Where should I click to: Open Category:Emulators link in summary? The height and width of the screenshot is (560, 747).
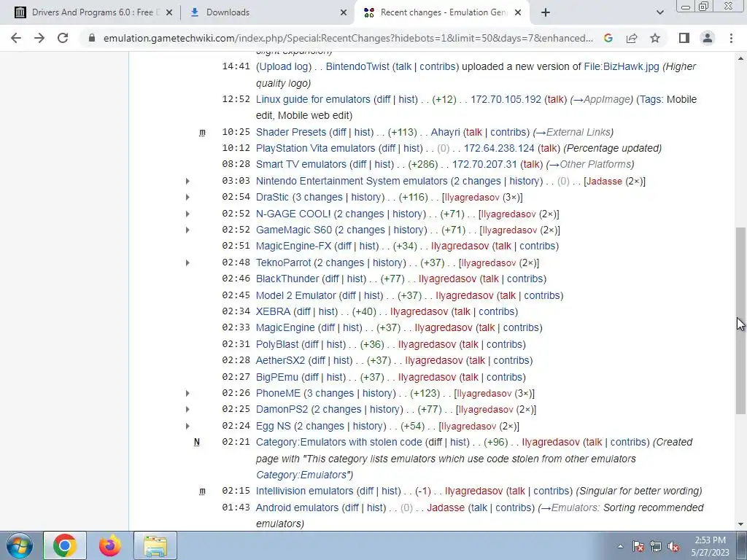point(301,475)
